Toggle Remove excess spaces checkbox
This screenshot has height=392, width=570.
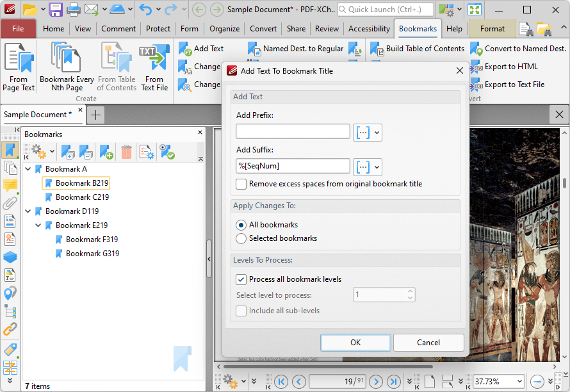241,184
